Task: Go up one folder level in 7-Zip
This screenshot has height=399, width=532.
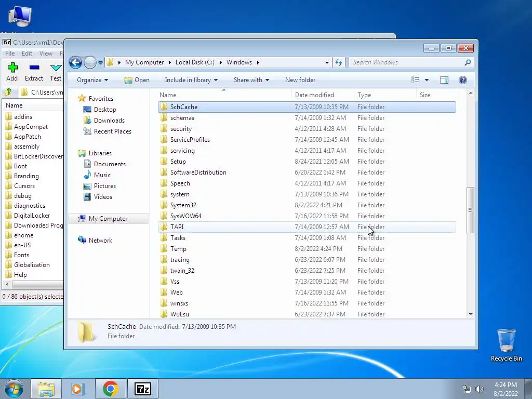Action: click(8, 92)
